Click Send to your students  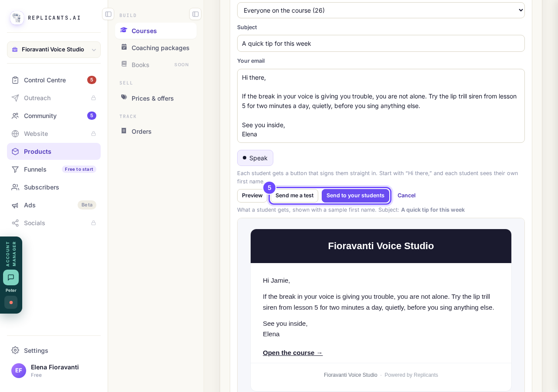click(355, 196)
